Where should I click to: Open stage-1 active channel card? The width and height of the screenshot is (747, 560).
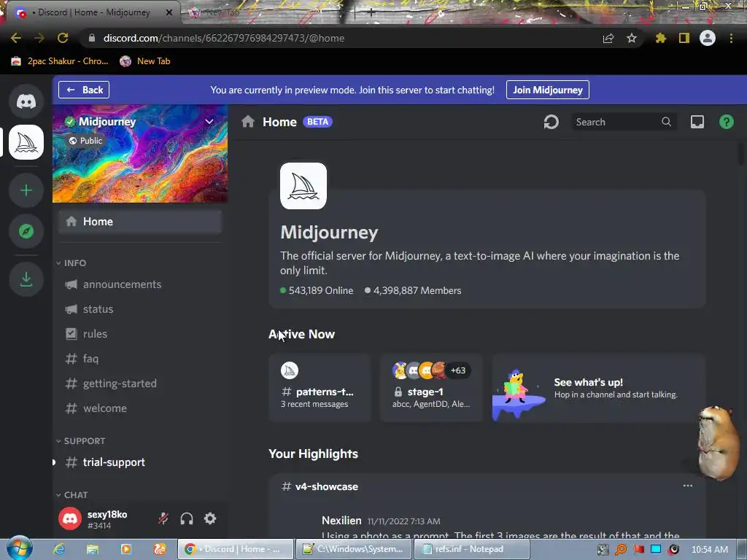[431, 388]
